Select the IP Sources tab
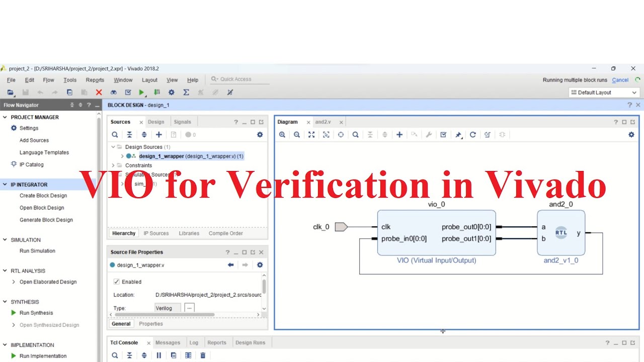The image size is (644, 362). (156, 233)
